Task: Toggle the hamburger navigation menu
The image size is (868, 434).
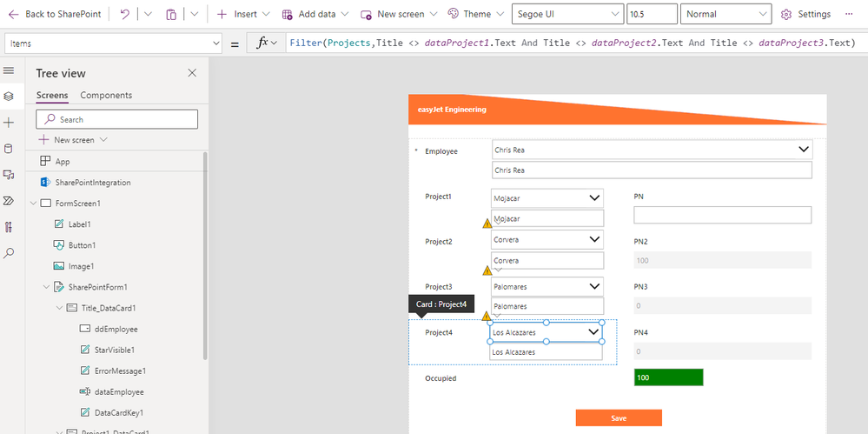Action: tap(9, 70)
